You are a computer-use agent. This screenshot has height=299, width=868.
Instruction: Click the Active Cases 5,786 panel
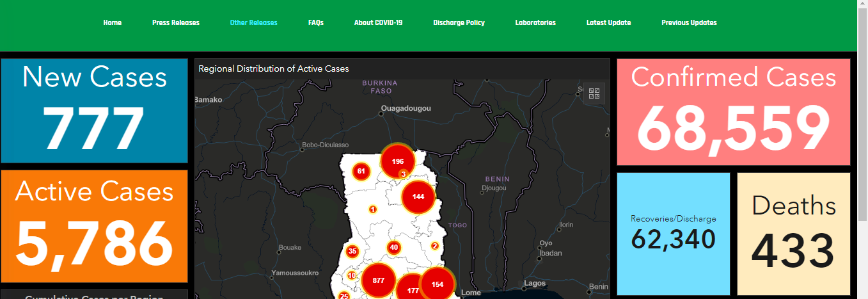coord(95,226)
